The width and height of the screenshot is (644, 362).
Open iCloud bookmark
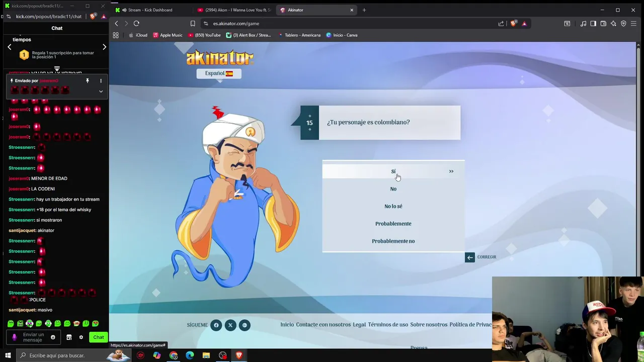138,35
